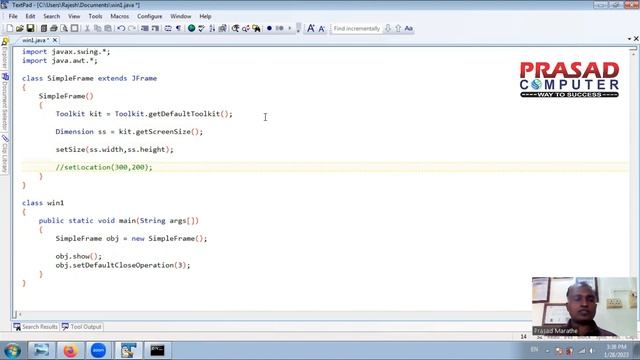Open Zoom from the taskbar
Image resolution: width=640 pixels, height=360 pixels.
98,351
